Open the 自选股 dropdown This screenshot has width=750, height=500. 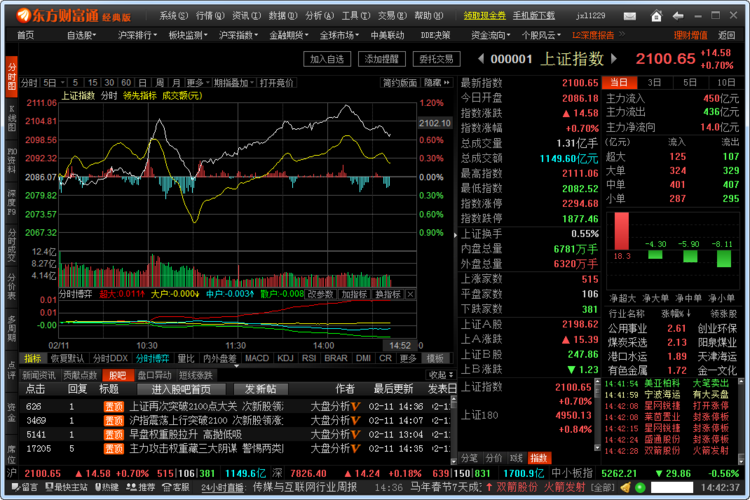tap(81, 35)
